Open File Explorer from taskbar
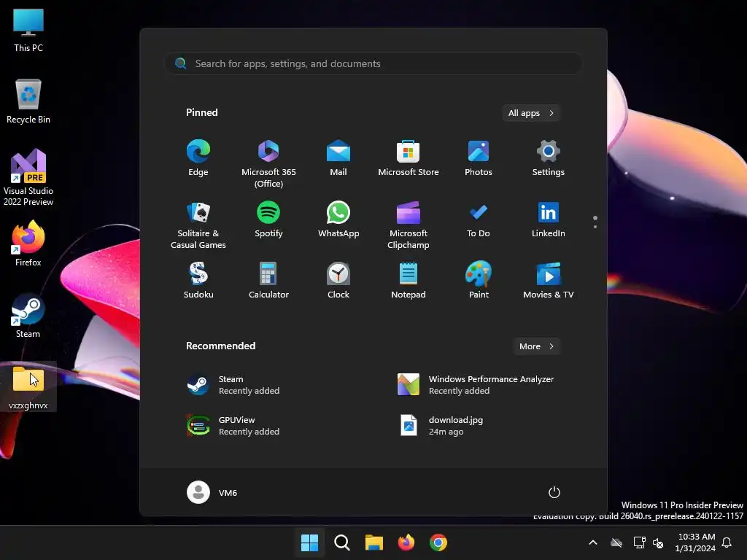This screenshot has height=560, width=747. click(374, 542)
